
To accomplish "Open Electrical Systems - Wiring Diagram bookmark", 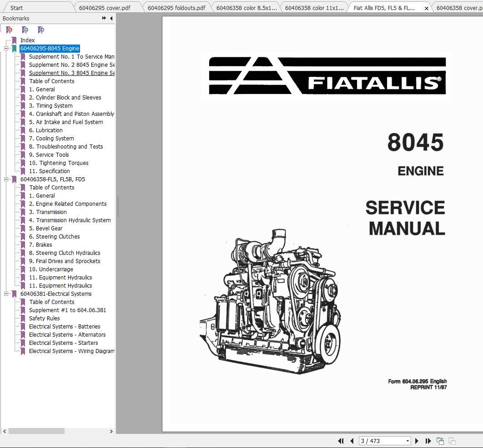I will pos(71,351).
